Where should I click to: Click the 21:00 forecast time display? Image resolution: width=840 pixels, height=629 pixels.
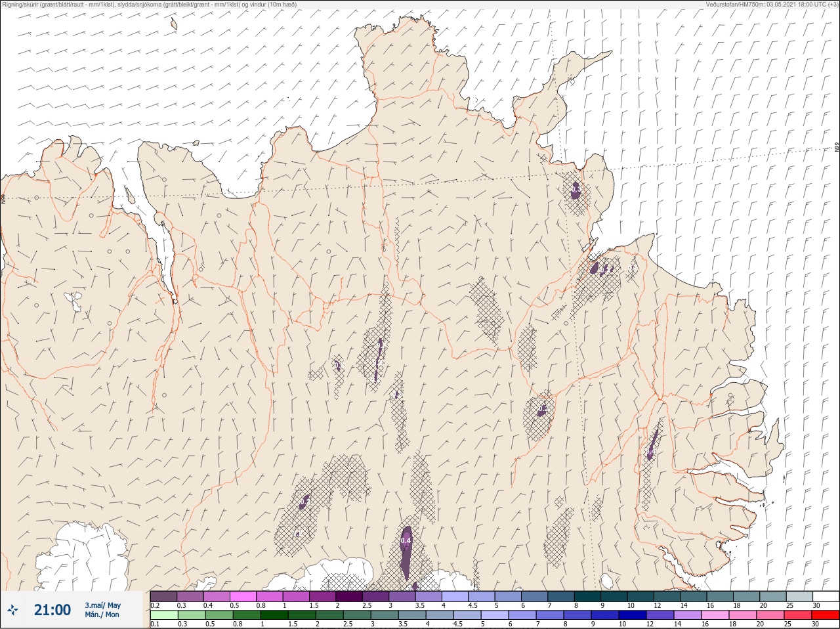[52, 610]
